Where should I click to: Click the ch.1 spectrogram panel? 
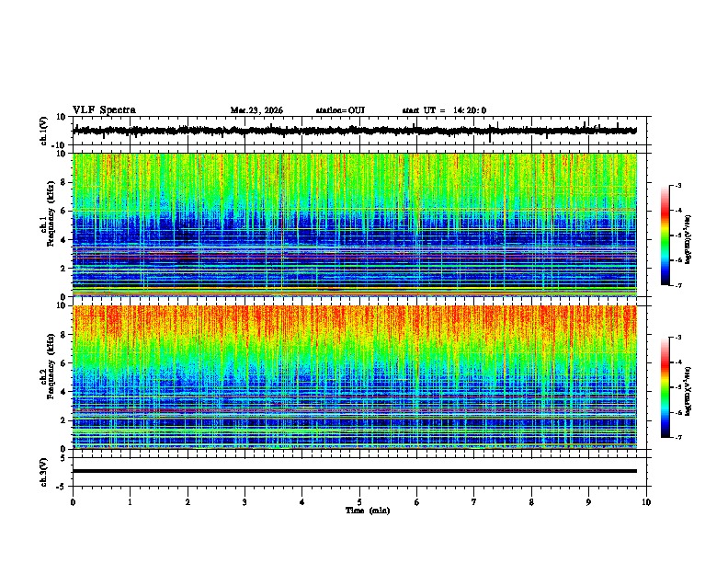pyautogui.click(x=355, y=224)
